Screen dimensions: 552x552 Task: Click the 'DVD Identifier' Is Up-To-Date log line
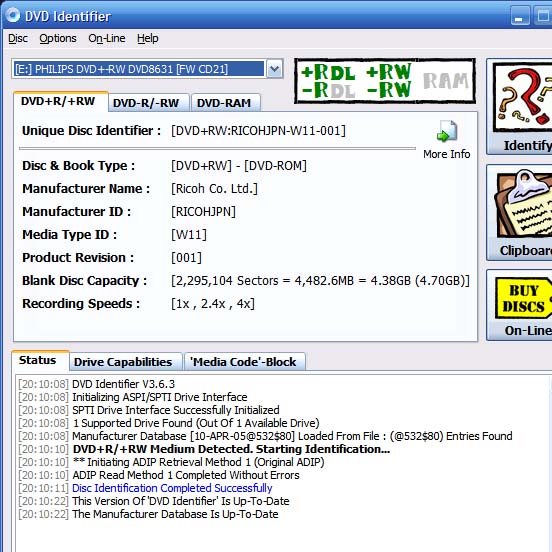[x=181, y=501]
